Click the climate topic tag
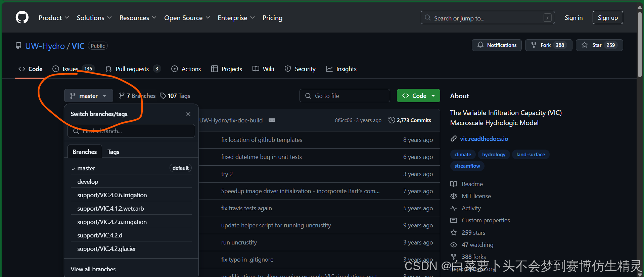The image size is (644, 277). [463, 155]
